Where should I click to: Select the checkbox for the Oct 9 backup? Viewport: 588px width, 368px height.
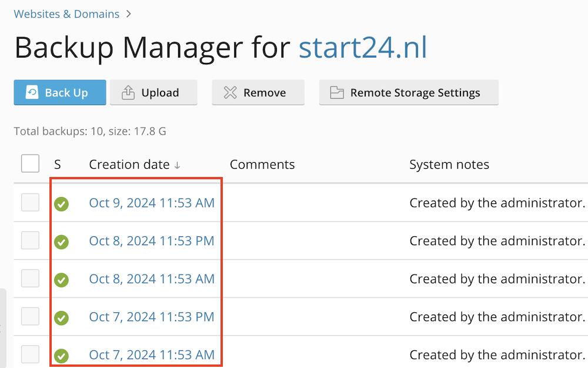(30, 202)
